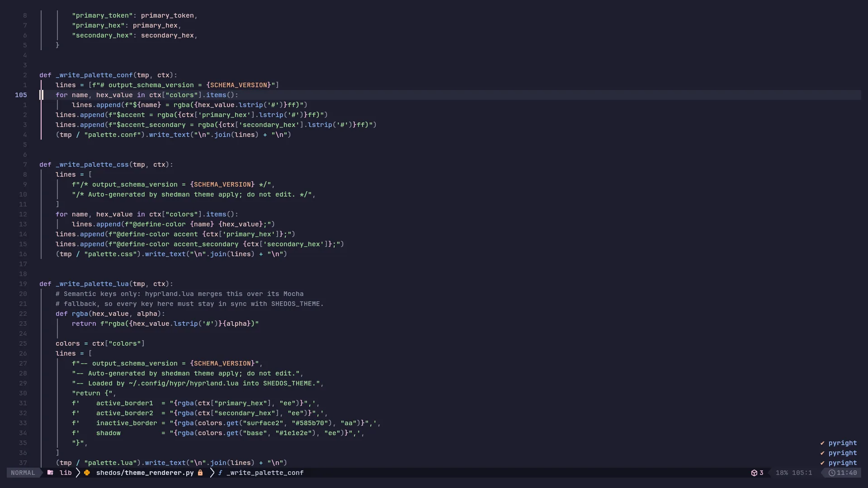The width and height of the screenshot is (868, 488).
Task: Click the "primary_token": primary_token line
Action: pyautogui.click(x=135, y=15)
